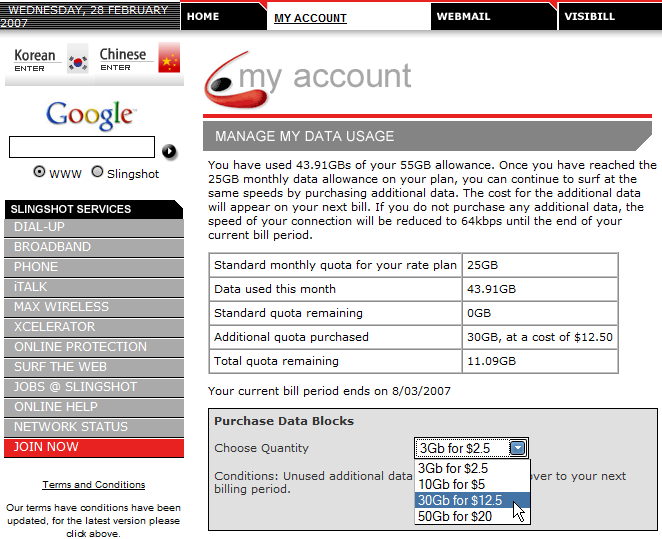Open the HOME tab
Image resolution: width=662 pixels, height=539 pixels.
coord(222,16)
